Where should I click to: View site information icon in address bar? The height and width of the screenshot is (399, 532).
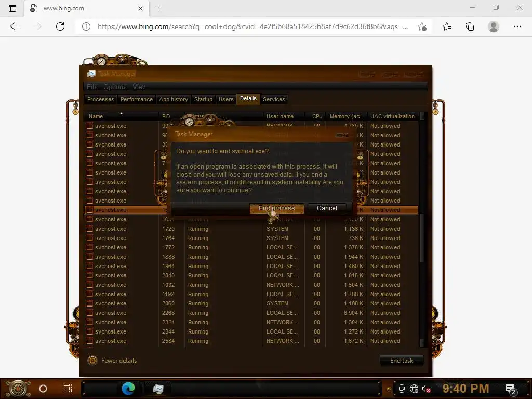(x=86, y=26)
